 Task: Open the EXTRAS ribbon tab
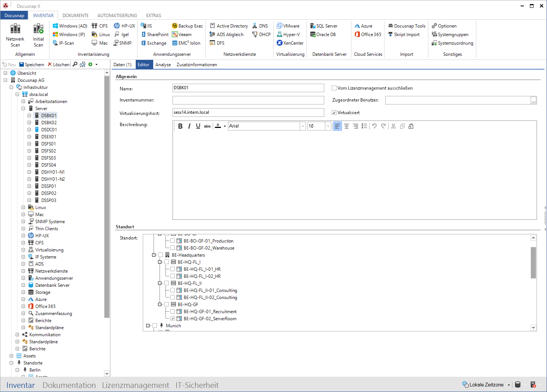pyautogui.click(x=154, y=16)
